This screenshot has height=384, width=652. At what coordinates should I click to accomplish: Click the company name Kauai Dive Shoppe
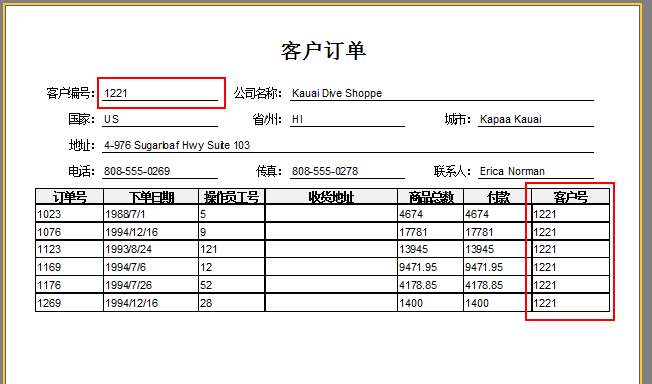point(337,93)
